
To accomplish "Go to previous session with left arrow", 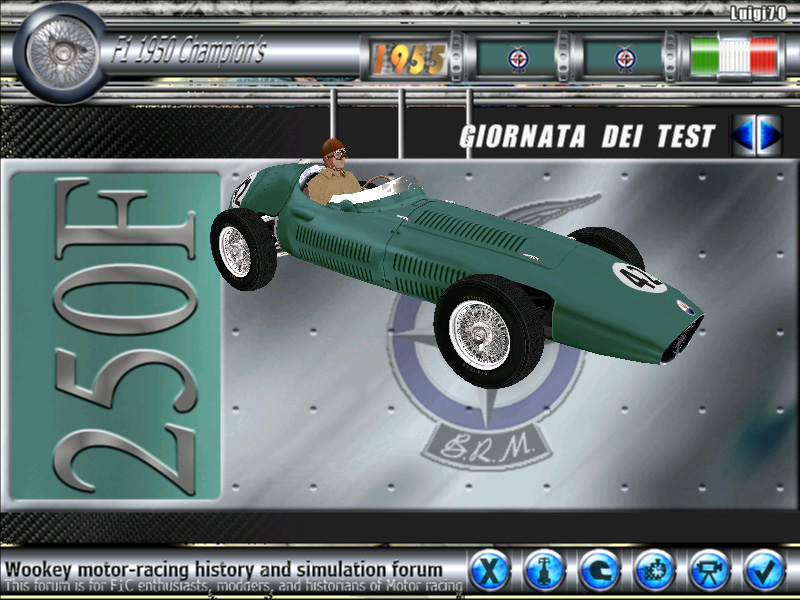I will (744, 135).
